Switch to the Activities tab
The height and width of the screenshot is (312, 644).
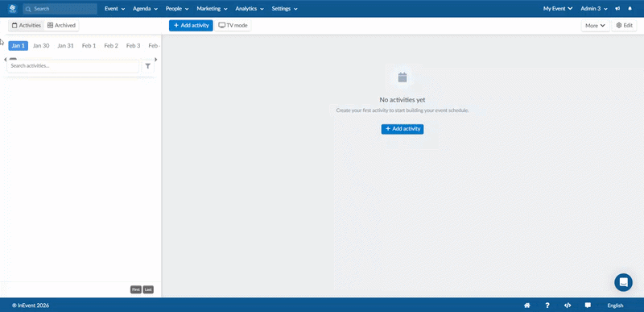click(x=27, y=26)
